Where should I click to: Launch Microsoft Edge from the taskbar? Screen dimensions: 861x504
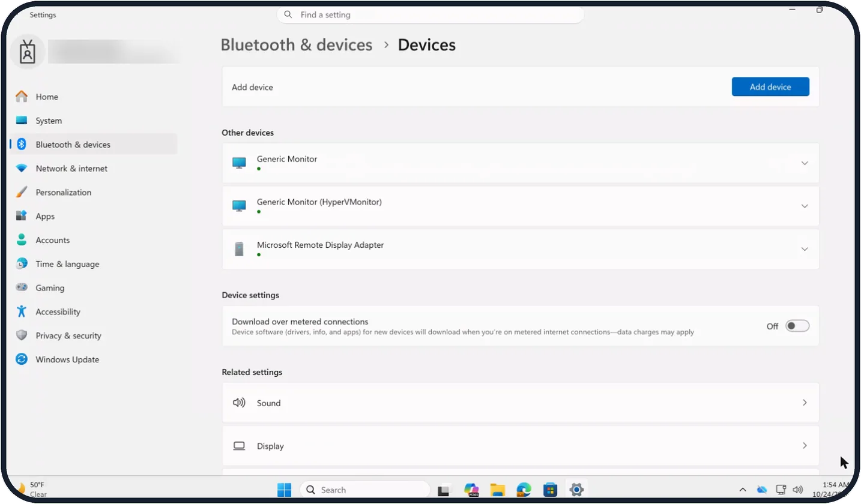(524, 490)
